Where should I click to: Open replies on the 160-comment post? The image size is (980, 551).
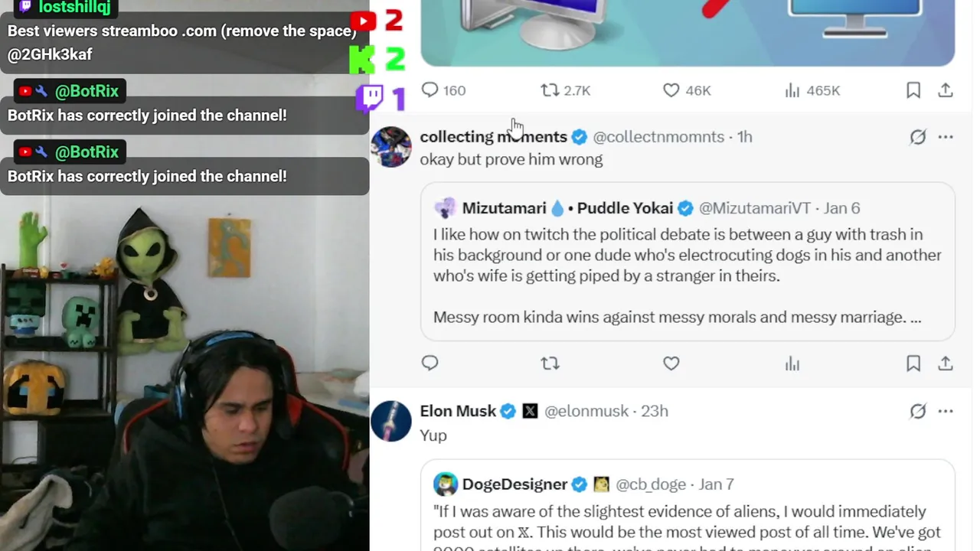[443, 90]
